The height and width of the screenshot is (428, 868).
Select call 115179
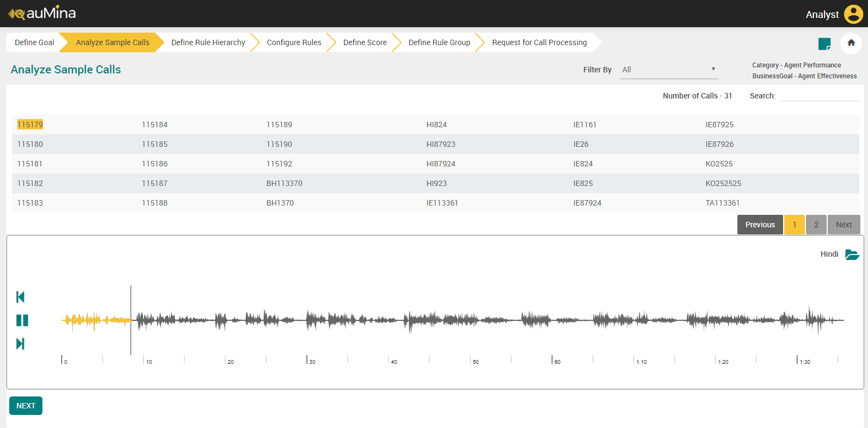click(x=30, y=125)
